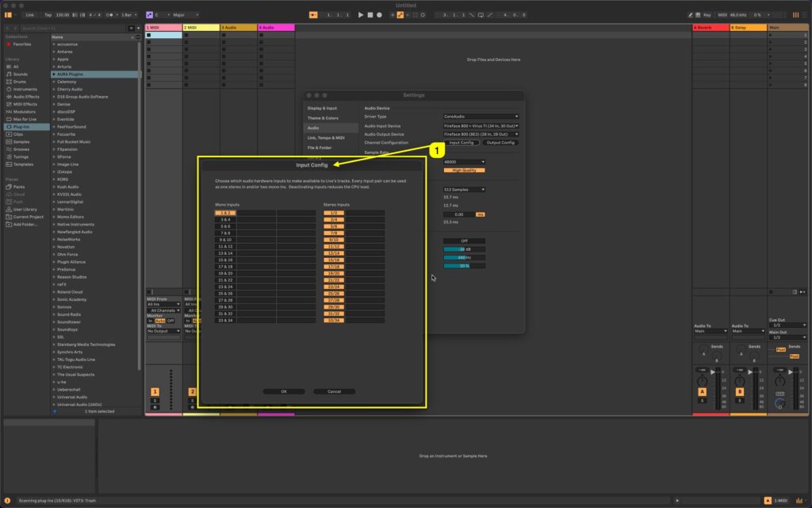Confirm input settings with the OK button

click(x=284, y=391)
